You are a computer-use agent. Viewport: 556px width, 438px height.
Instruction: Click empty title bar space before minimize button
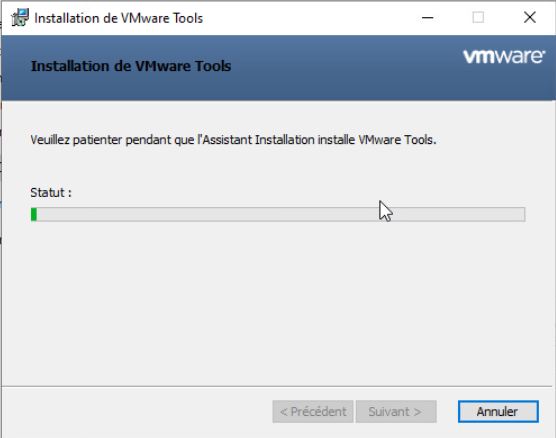click(x=308, y=17)
